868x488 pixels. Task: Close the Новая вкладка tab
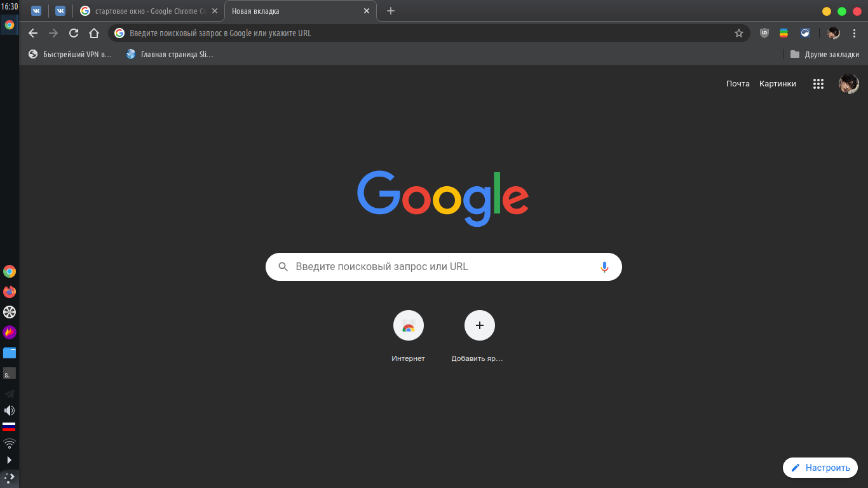pos(366,11)
